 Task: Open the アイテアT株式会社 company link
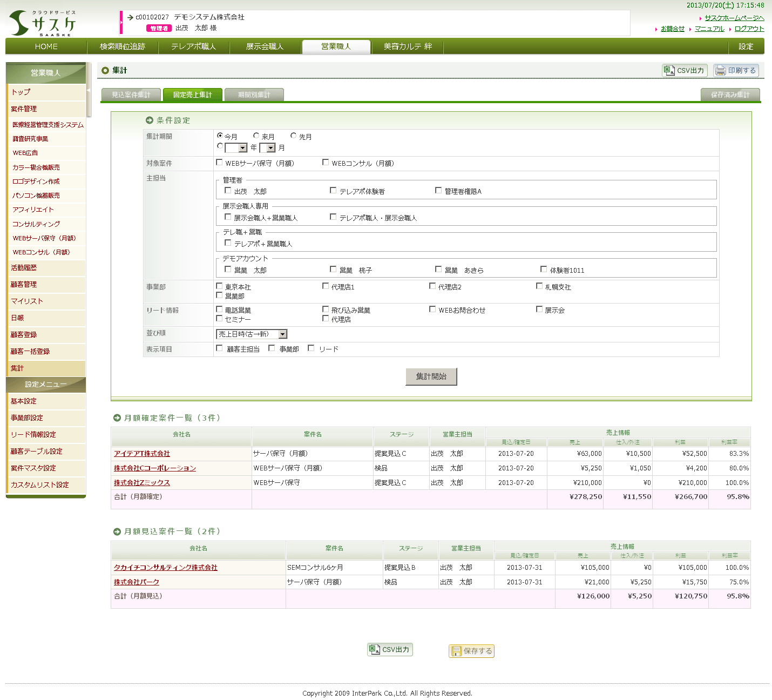point(141,454)
